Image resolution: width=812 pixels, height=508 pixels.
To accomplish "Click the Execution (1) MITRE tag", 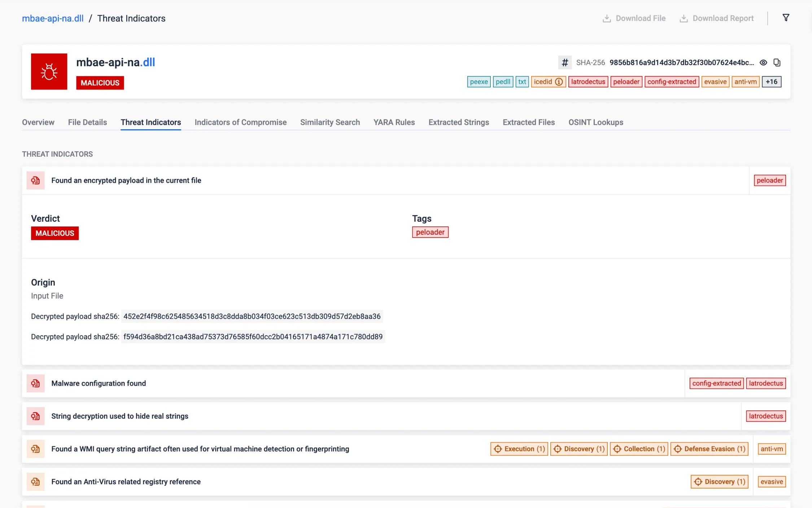I will [519, 449].
